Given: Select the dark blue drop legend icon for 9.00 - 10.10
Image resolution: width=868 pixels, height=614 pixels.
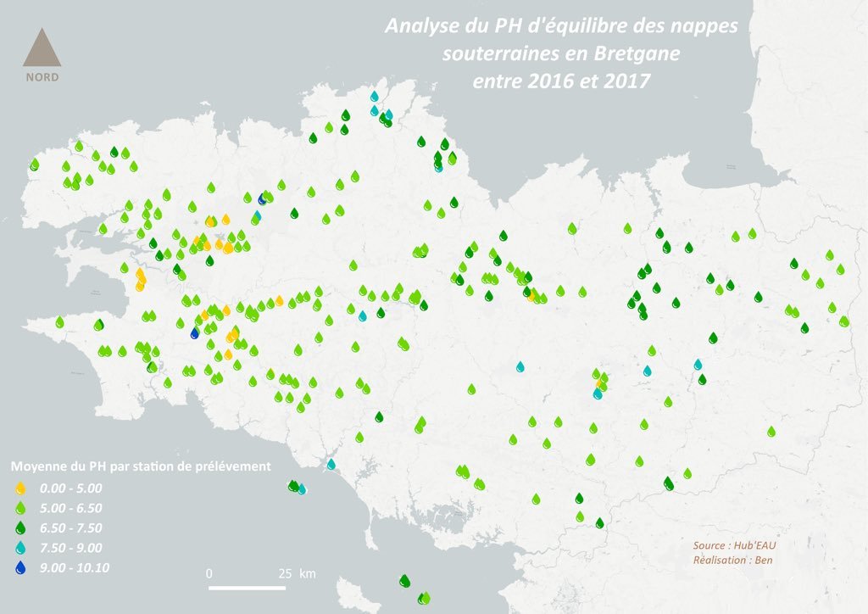Looking at the screenshot, I should tap(20, 567).
